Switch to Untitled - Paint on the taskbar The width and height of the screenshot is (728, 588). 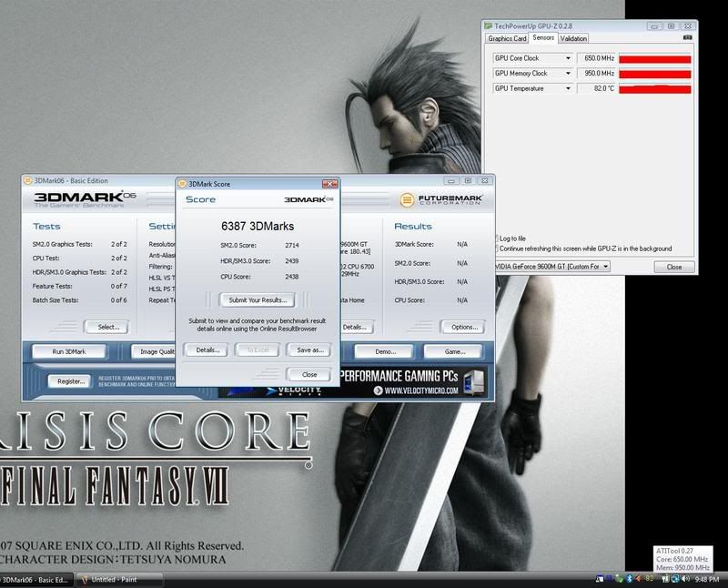click(x=119, y=580)
